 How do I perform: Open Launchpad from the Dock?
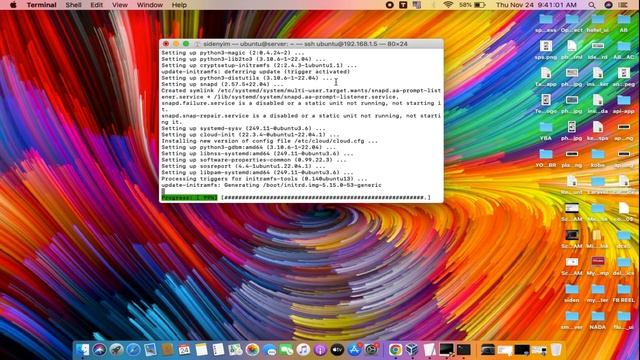pos(116,350)
